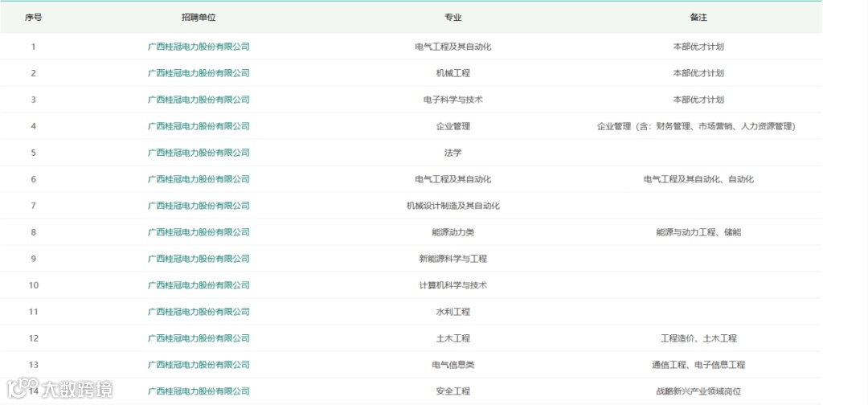
Task: Click the company link in the 水利工程 row
Action: (x=199, y=312)
